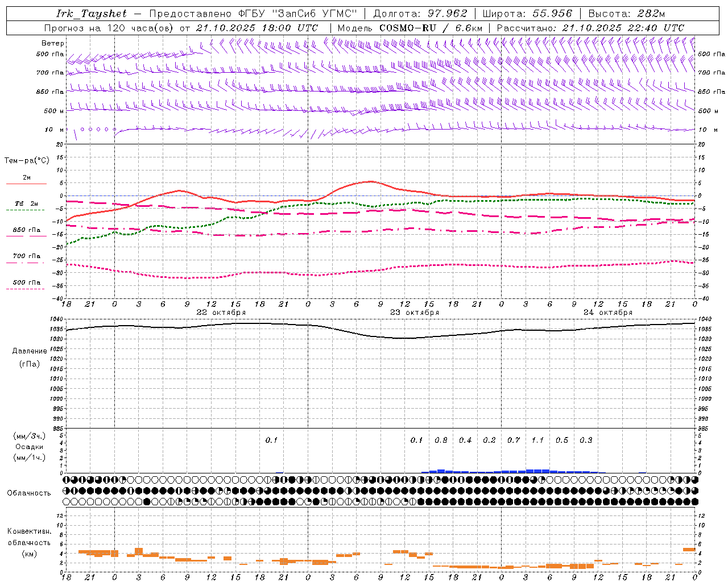
Task: Select the model name COSMO-RU / 6.6км
Action: (431, 28)
